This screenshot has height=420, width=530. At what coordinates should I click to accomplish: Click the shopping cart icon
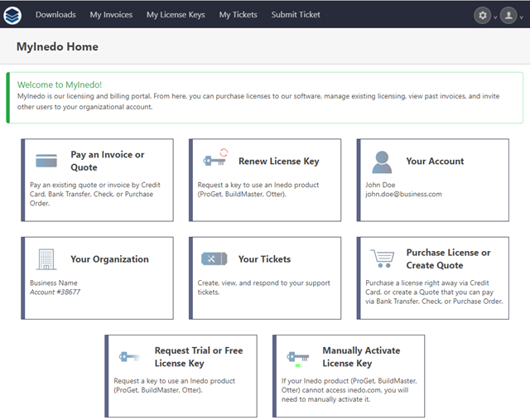point(383,258)
